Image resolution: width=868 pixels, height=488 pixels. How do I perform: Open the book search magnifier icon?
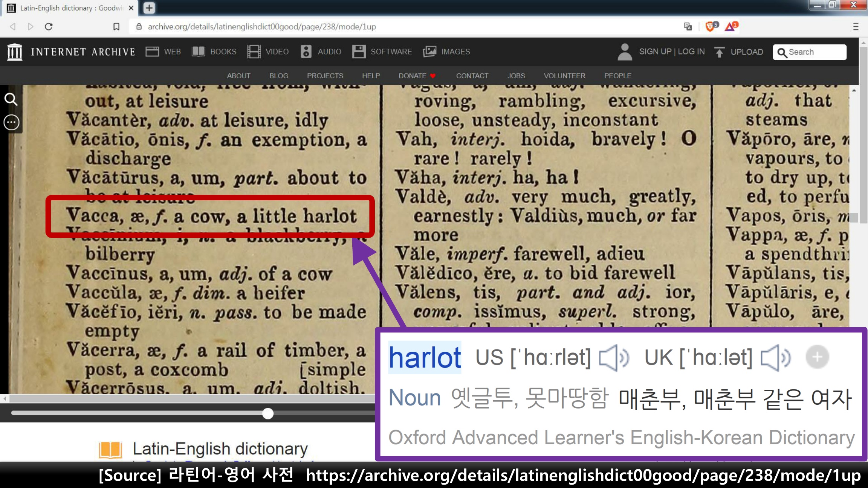tap(11, 99)
